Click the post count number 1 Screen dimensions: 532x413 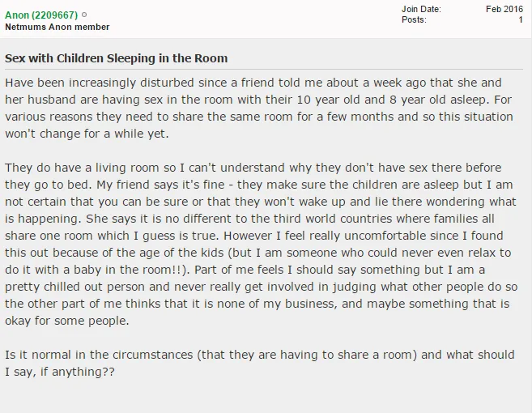[x=521, y=19]
